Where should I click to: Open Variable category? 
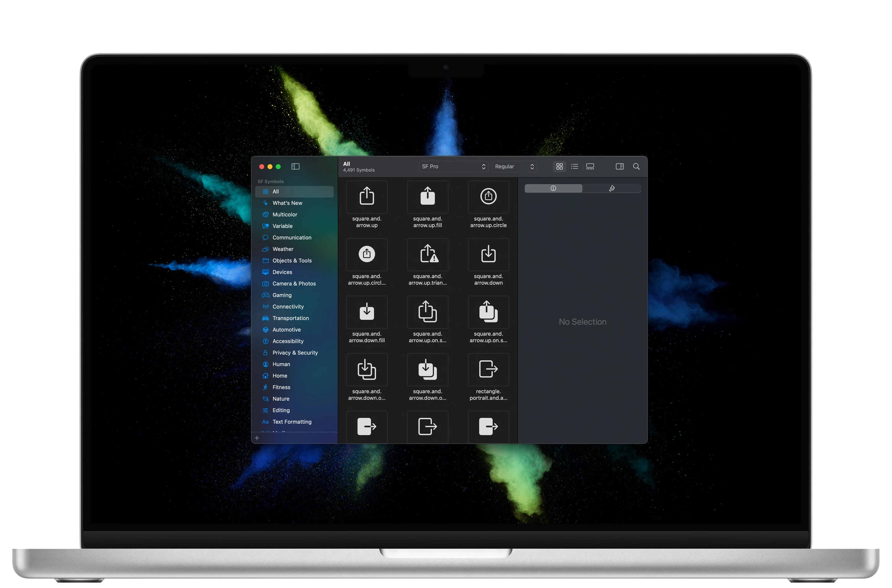click(294, 226)
